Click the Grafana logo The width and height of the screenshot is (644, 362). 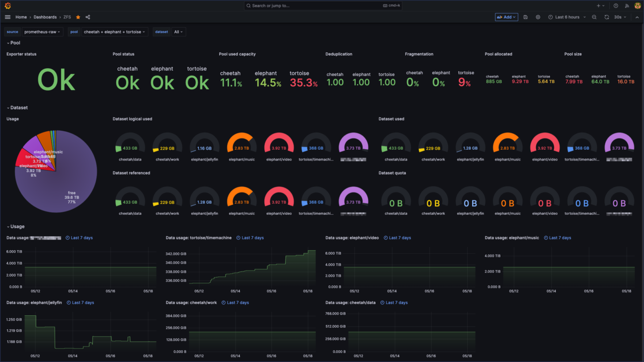[7, 5]
